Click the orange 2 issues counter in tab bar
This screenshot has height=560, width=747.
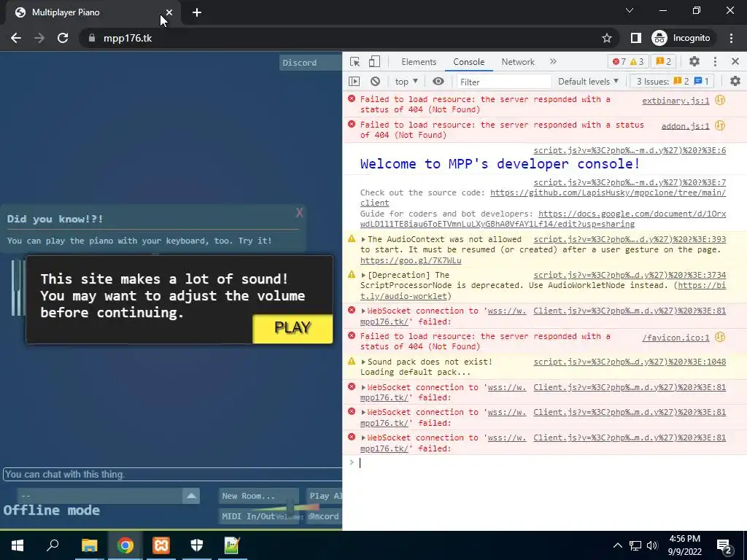pyautogui.click(x=664, y=61)
